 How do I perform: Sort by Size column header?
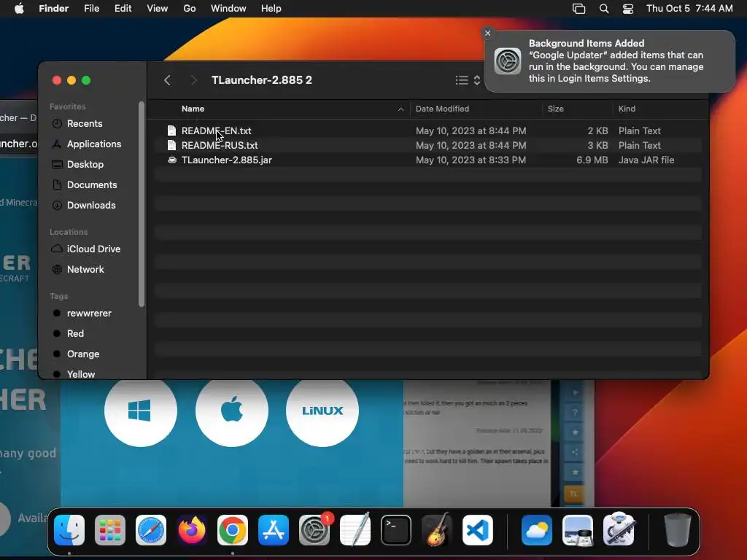tap(555, 109)
